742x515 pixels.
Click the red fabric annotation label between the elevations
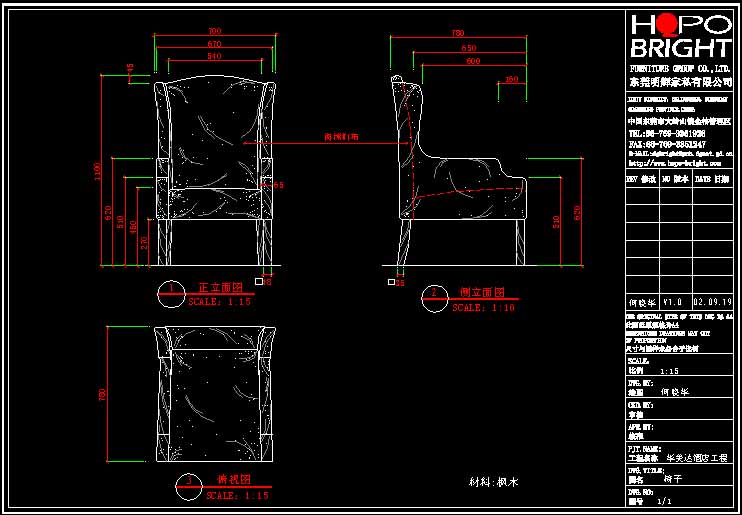341,137
